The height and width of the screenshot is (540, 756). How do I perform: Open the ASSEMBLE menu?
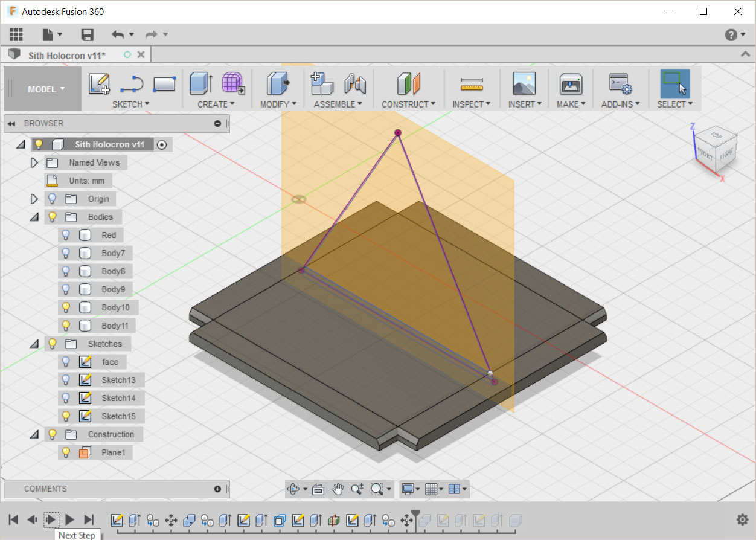point(338,104)
